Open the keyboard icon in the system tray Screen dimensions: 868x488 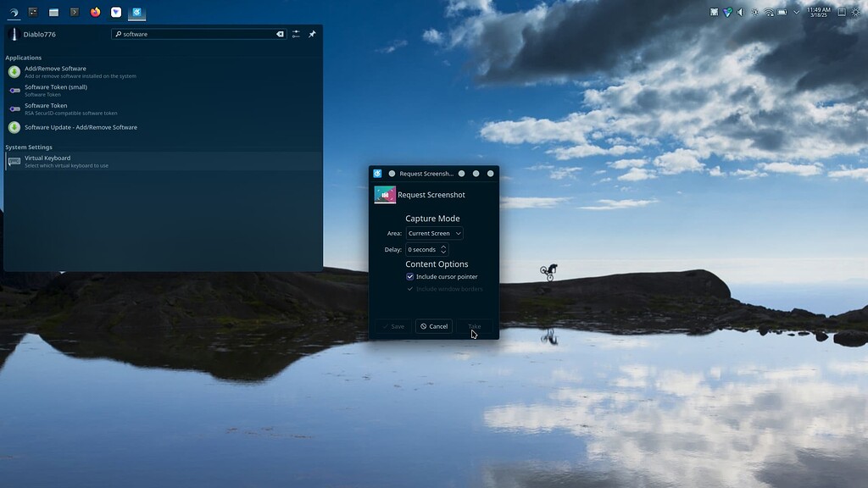(782, 12)
